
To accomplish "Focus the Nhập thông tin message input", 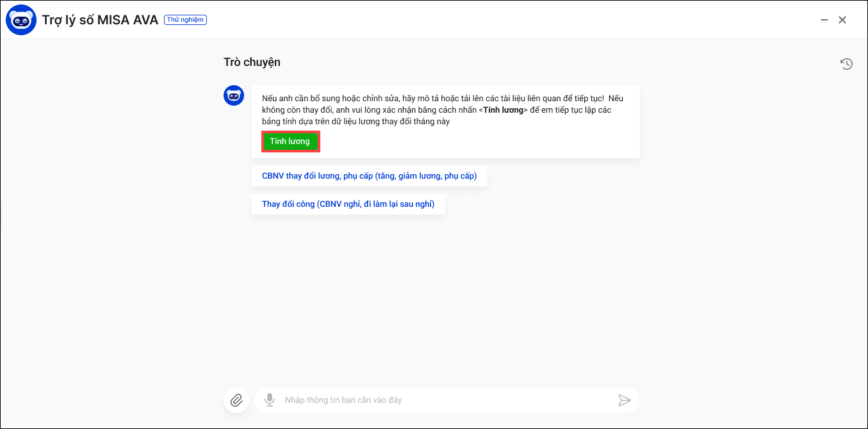I will pos(442,400).
